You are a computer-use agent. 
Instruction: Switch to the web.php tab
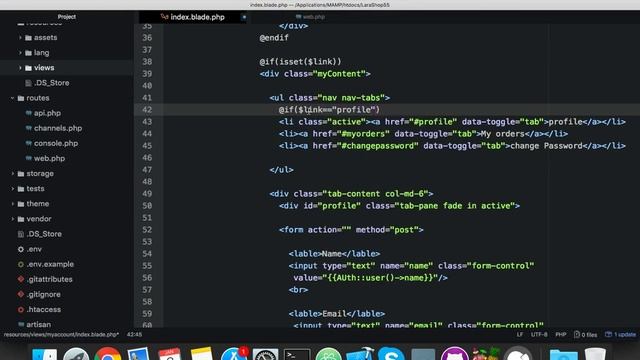[x=310, y=17]
